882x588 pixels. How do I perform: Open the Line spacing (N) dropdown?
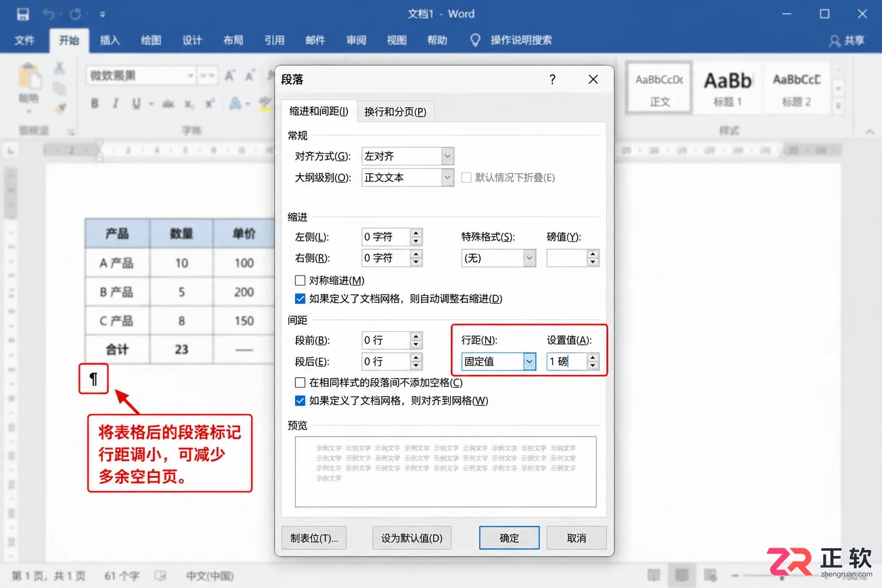[x=529, y=361]
